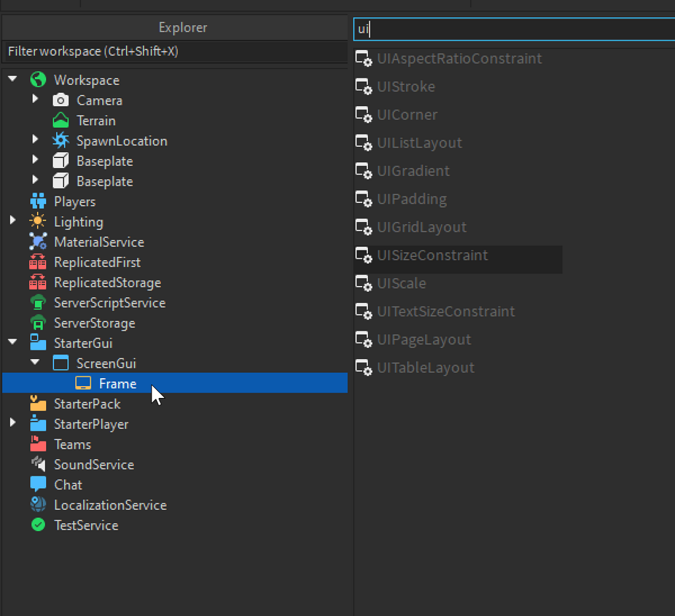The width and height of the screenshot is (675, 616).
Task: Expand the SpawnLocation node arrow
Action: click(x=36, y=140)
